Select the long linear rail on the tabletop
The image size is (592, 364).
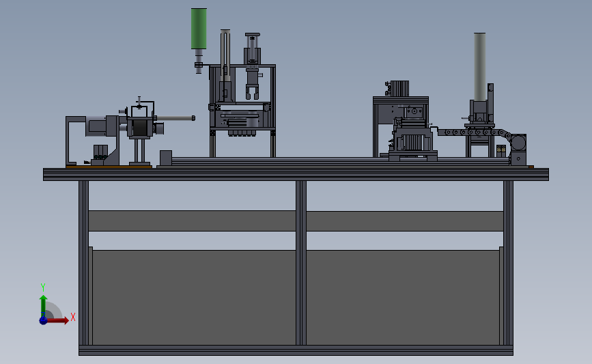click(340, 161)
